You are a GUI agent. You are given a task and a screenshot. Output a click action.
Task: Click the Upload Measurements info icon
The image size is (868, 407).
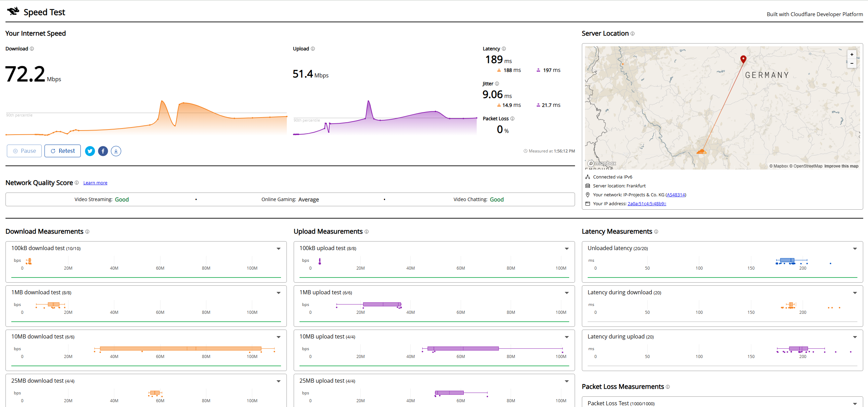367,232
